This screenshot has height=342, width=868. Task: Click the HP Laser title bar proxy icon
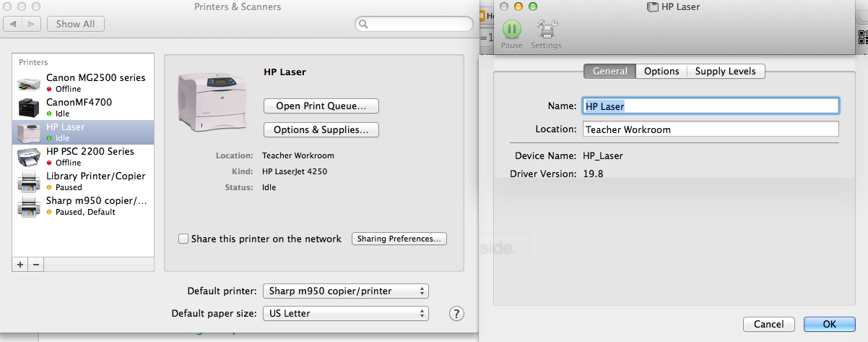(x=653, y=7)
